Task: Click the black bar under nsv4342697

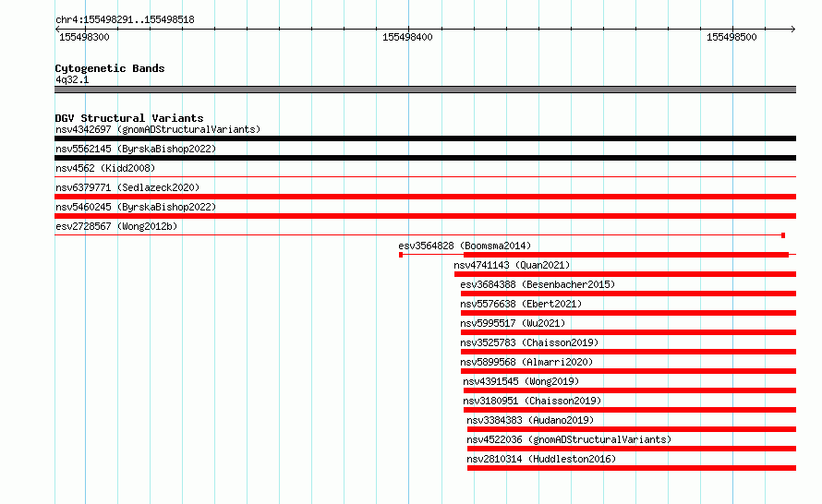Action: click(425, 138)
